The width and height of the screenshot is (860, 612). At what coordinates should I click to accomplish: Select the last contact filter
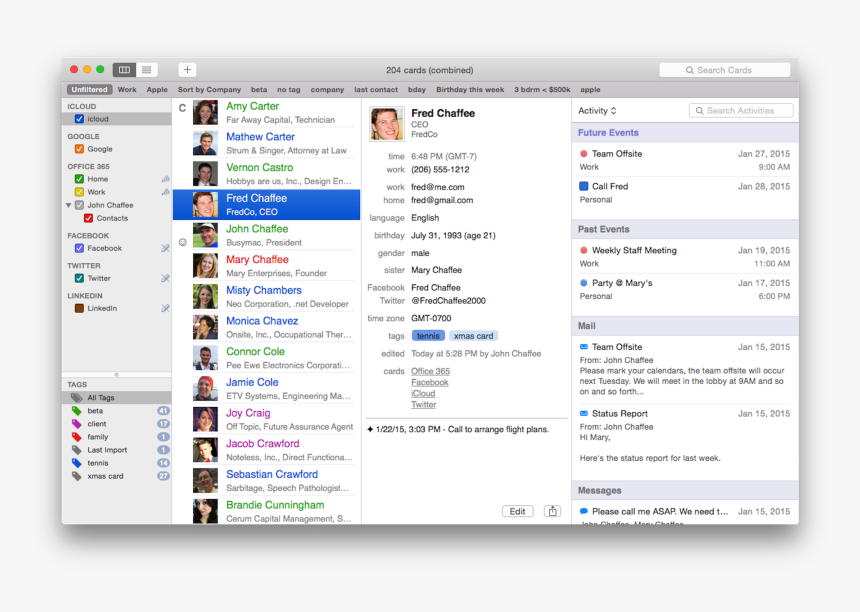point(376,89)
